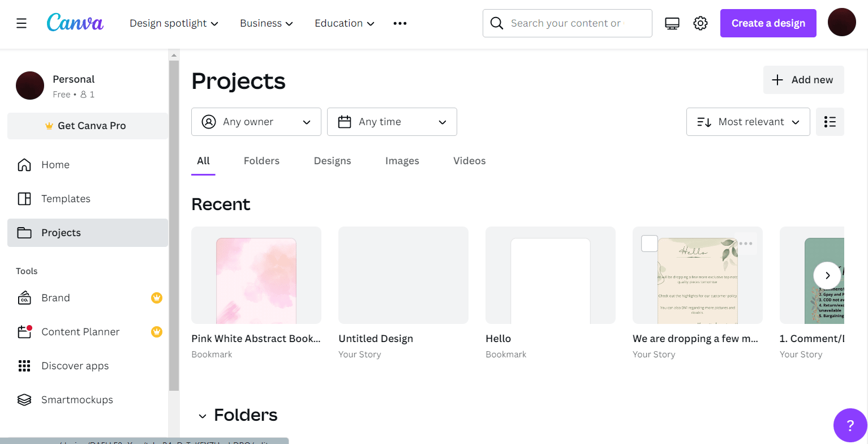Open the main navigation hamburger menu
868x444 pixels.
[20, 23]
